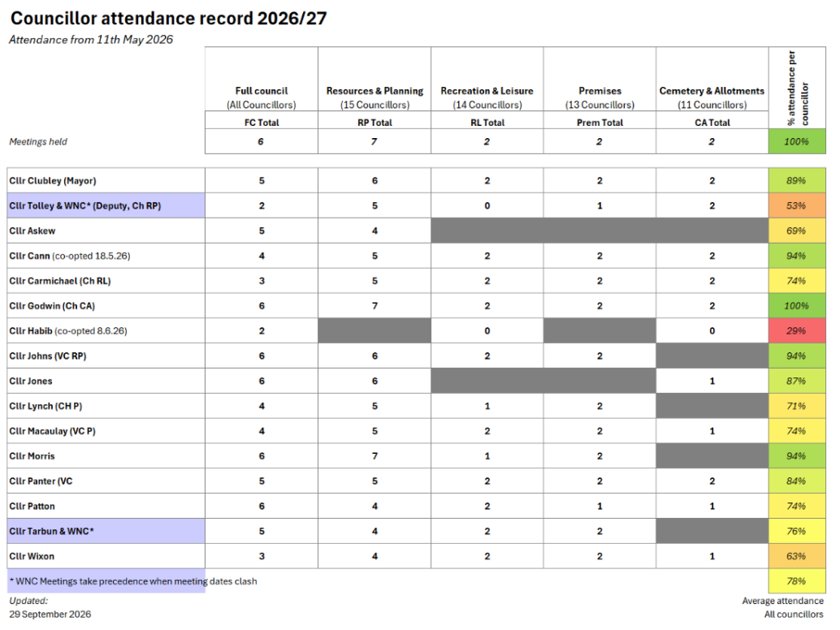Screen dimensions: 840x630
Task: Select the WNC Meetings take precedence footnote
Action: [x=133, y=581]
